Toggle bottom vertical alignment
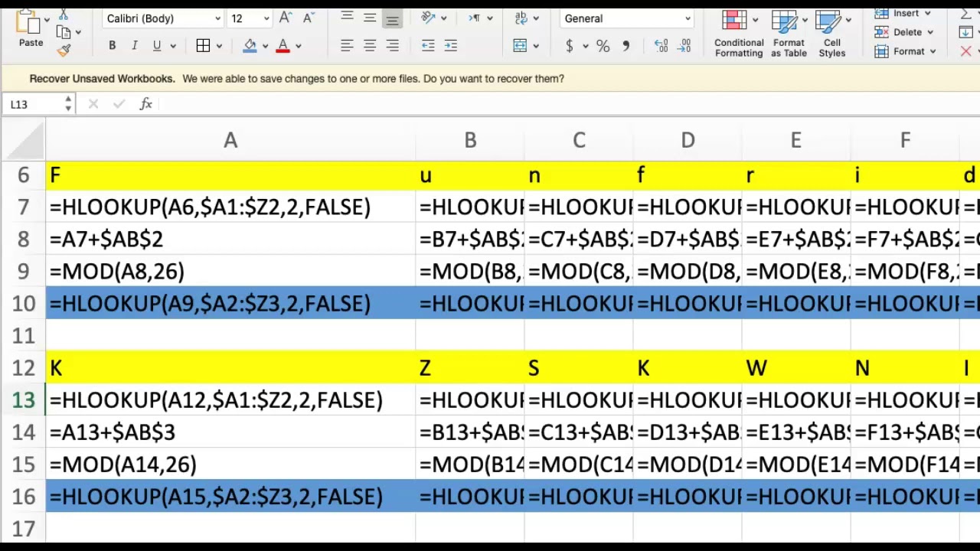Screen dimensions: 980x551 coord(392,18)
